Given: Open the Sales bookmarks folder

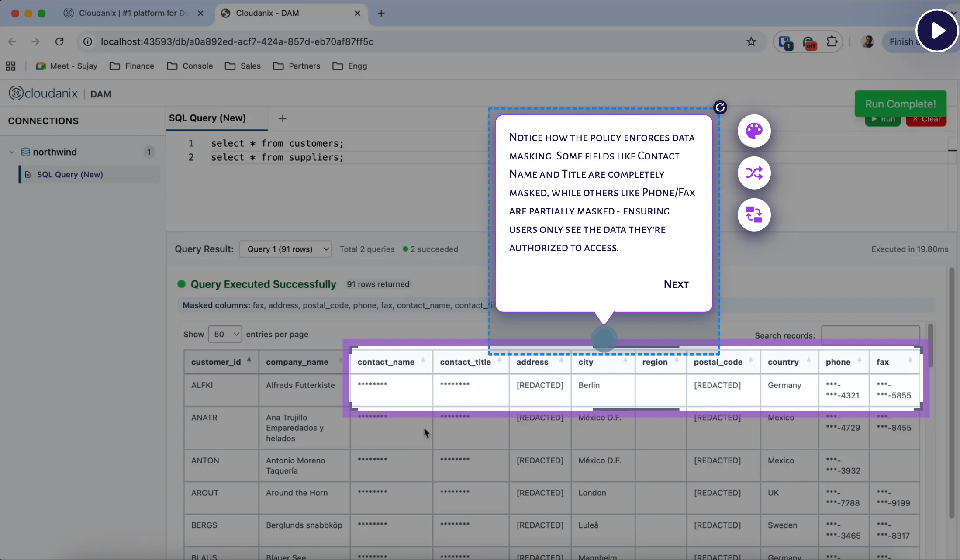Looking at the screenshot, I should 243,66.
